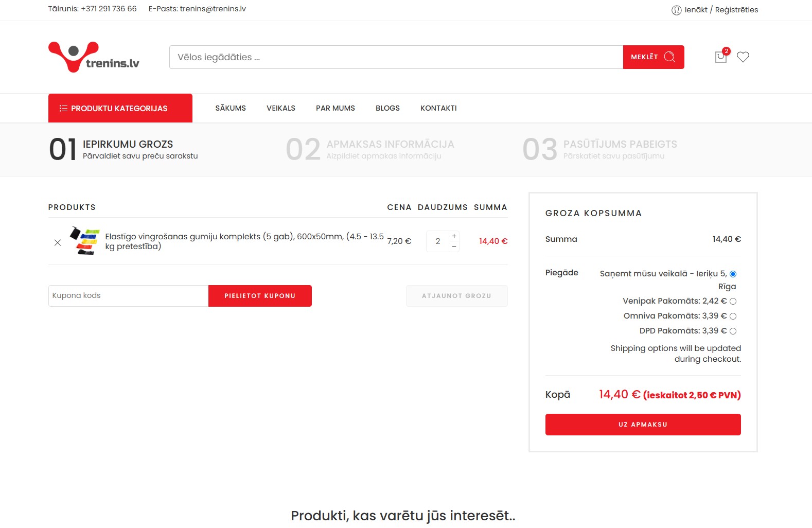
Task: Open the wishlist heart icon
Action: coord(743,57)
